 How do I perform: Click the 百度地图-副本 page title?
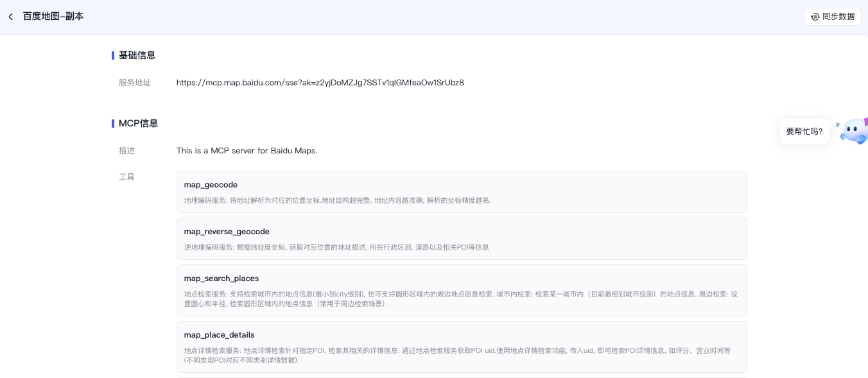53,16
